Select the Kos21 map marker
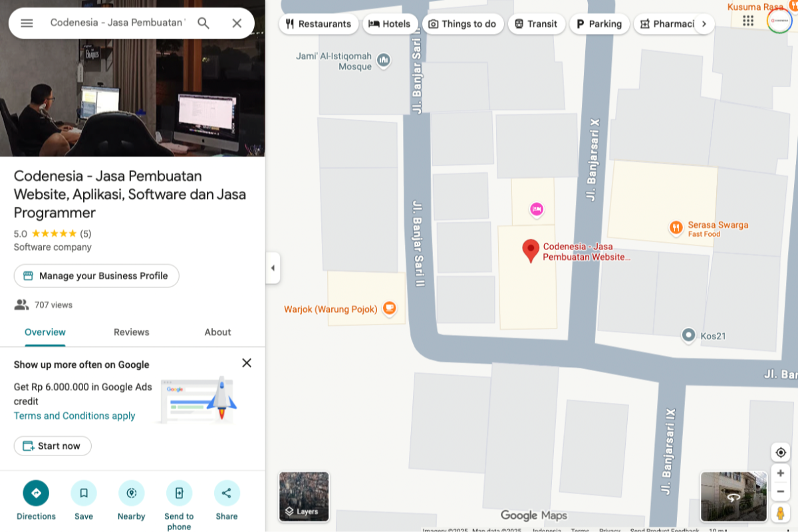 [688, 335]
